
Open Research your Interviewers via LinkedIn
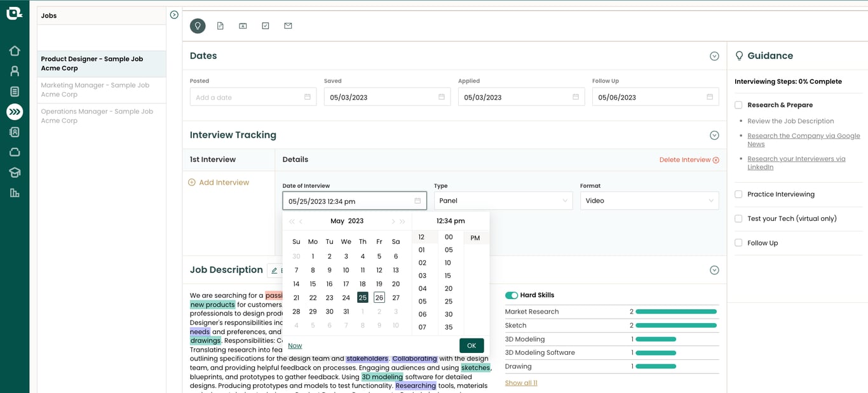coord(796,163)
